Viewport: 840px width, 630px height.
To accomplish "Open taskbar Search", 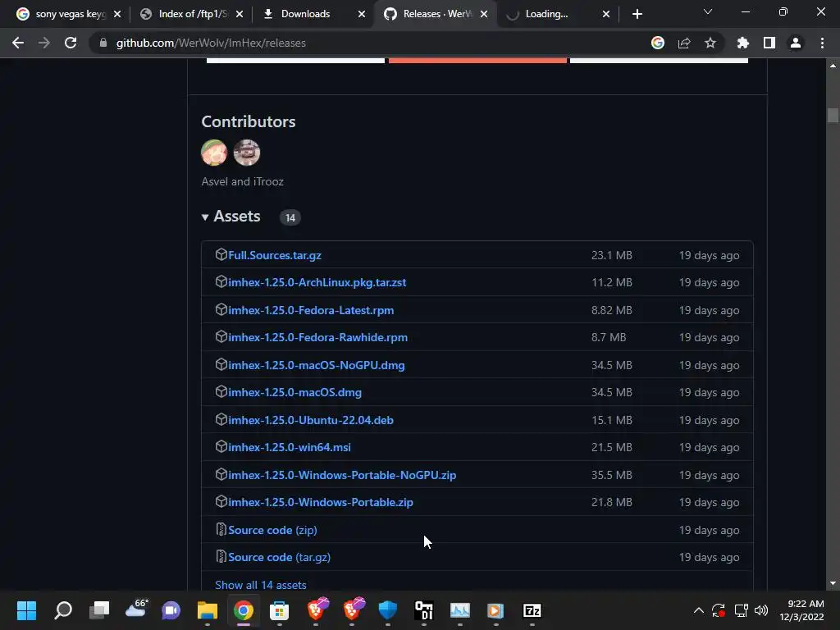I will pyautogui.click(x=62, y=610).
